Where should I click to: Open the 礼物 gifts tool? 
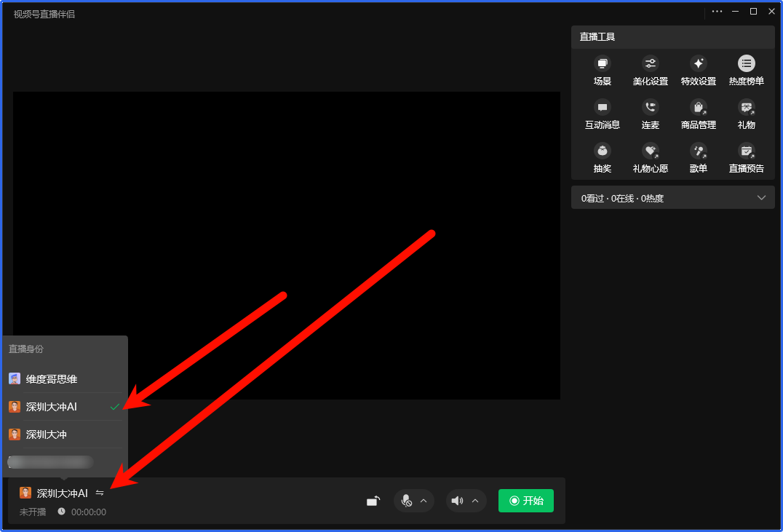(746, 108)
